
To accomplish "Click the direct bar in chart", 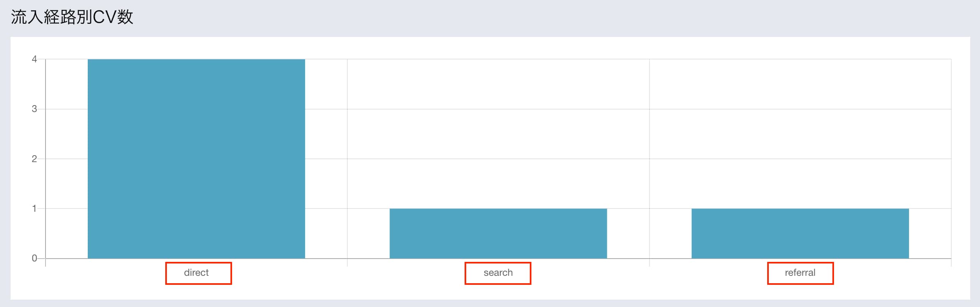I will point(196,159).
